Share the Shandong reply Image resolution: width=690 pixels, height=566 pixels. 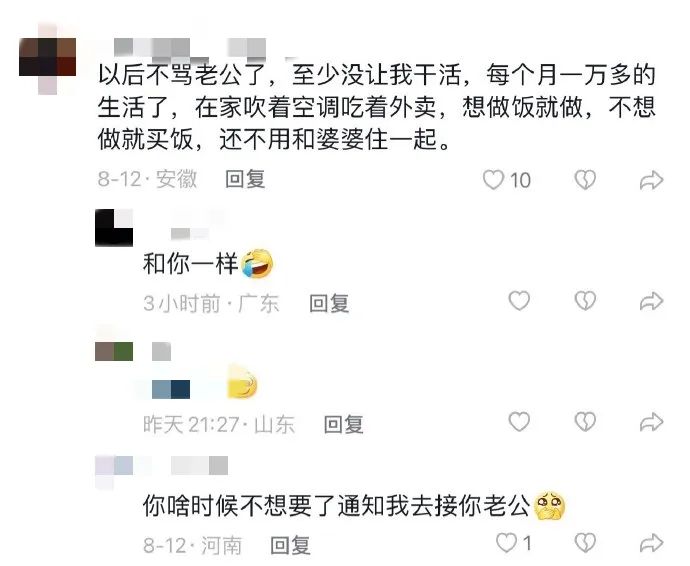point(651,422)
